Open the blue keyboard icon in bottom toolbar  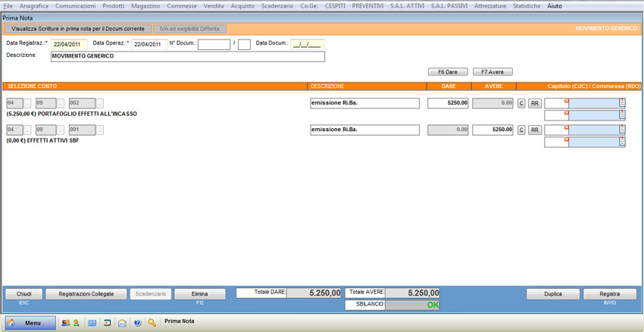[x=92, y=323]
